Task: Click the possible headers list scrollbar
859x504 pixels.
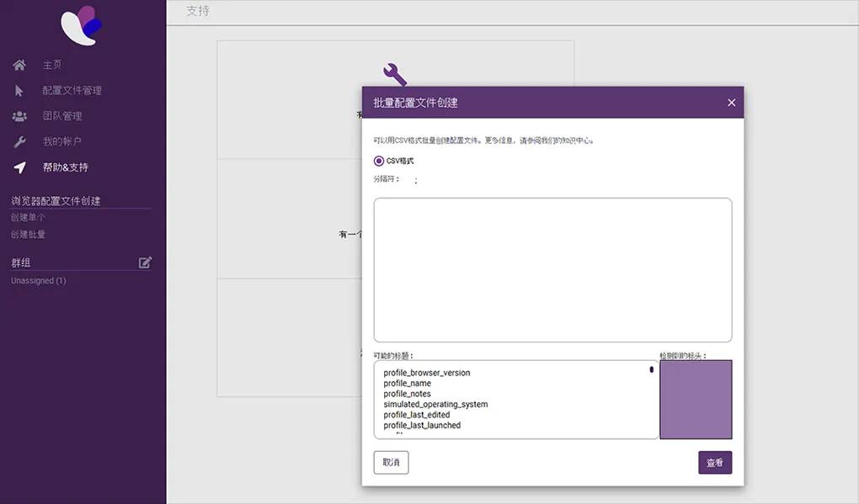Action: tap(651, 370)
